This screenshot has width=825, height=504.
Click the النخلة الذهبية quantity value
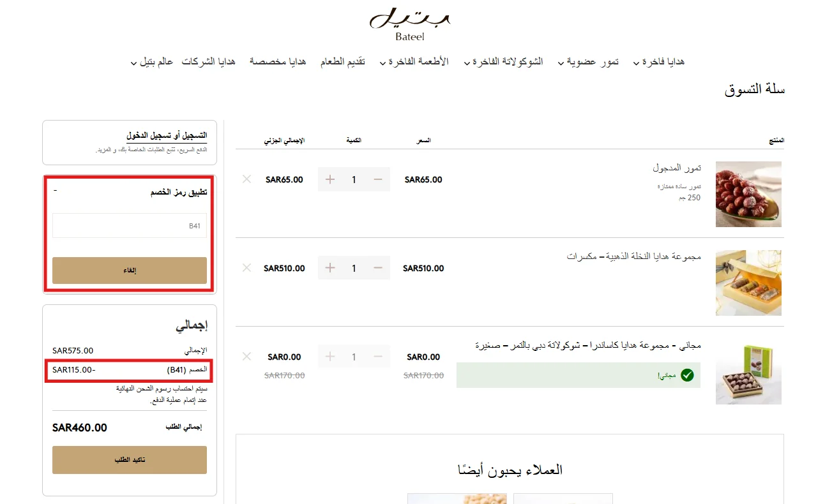(354, 268)
